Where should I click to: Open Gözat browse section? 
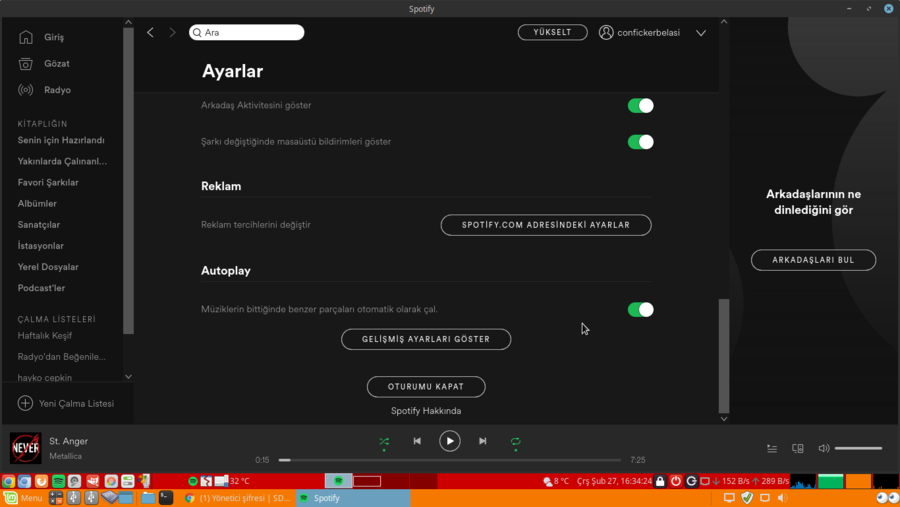coord(44,64)
